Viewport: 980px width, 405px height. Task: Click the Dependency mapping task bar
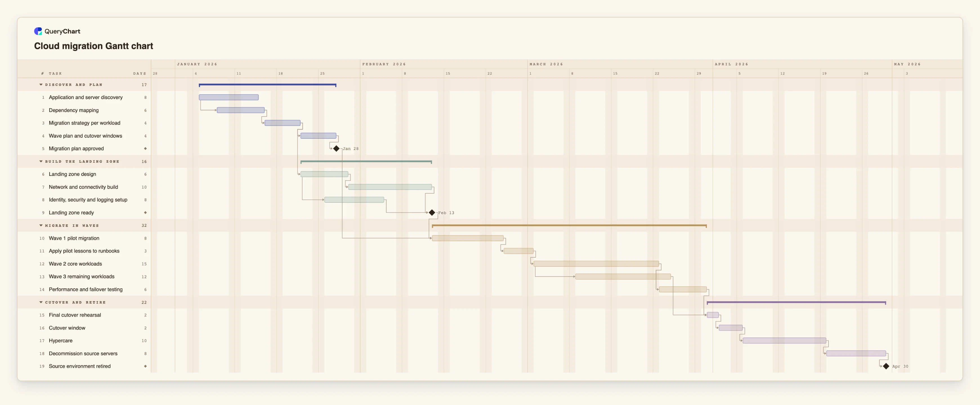coord(241,110)
